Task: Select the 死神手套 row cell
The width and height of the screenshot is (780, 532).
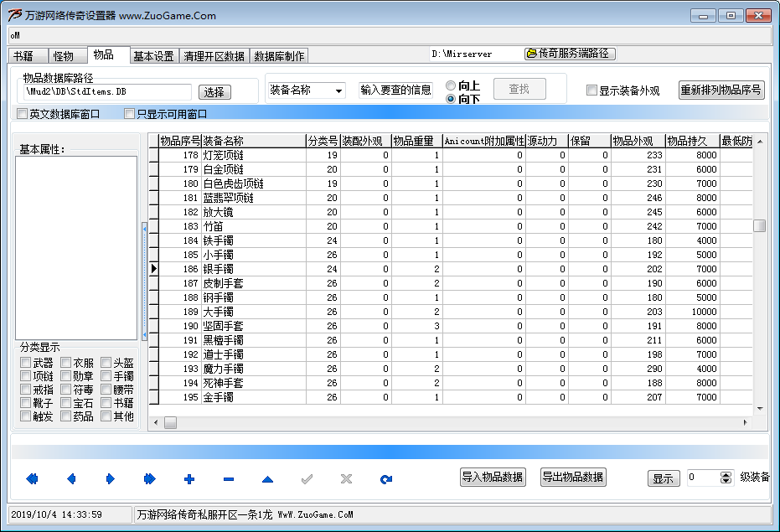Action: click(254, 383)
